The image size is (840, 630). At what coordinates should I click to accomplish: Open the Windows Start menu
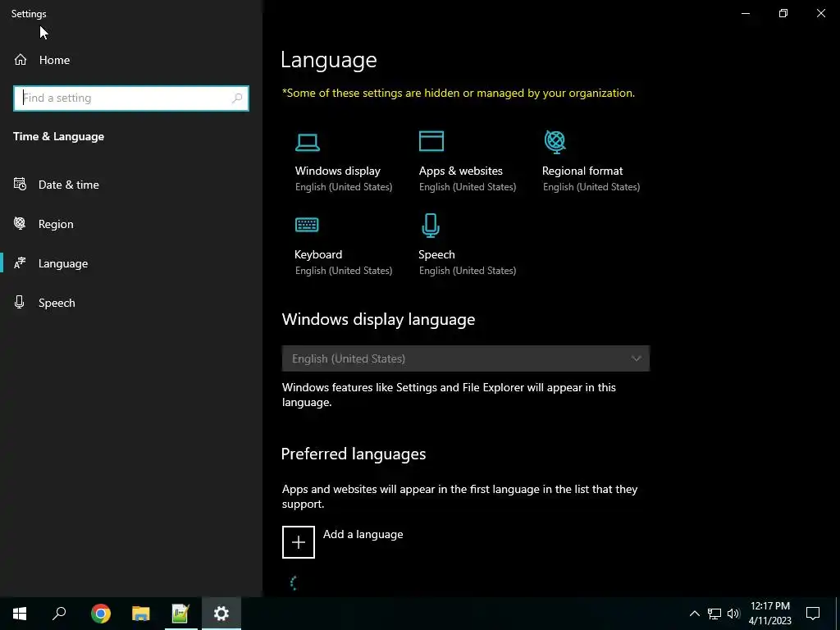20,614
